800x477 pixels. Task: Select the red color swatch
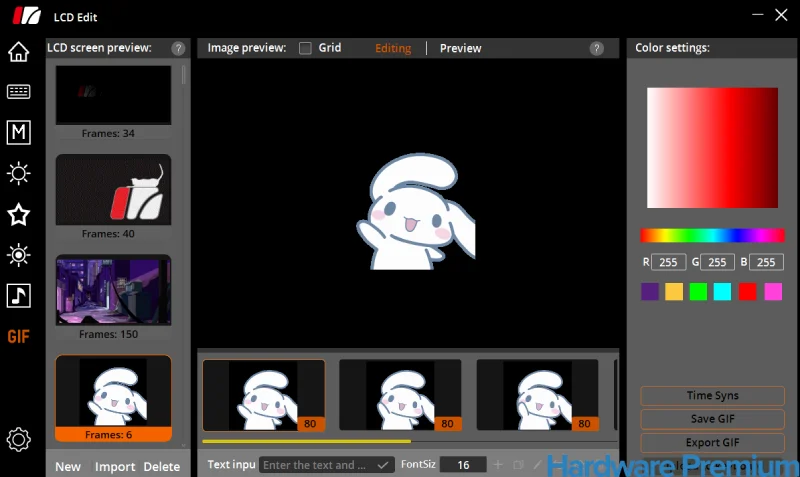pos(747,292)
